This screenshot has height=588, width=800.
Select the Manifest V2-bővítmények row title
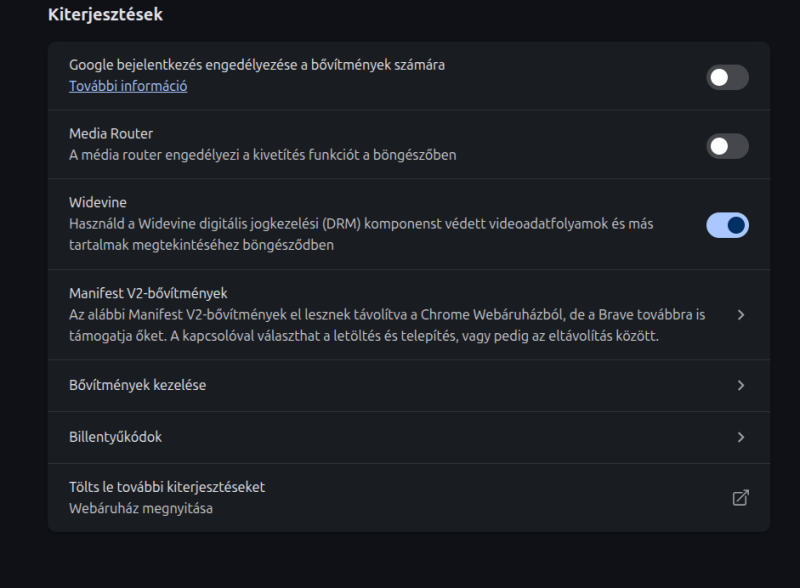(x=148, y=294)
